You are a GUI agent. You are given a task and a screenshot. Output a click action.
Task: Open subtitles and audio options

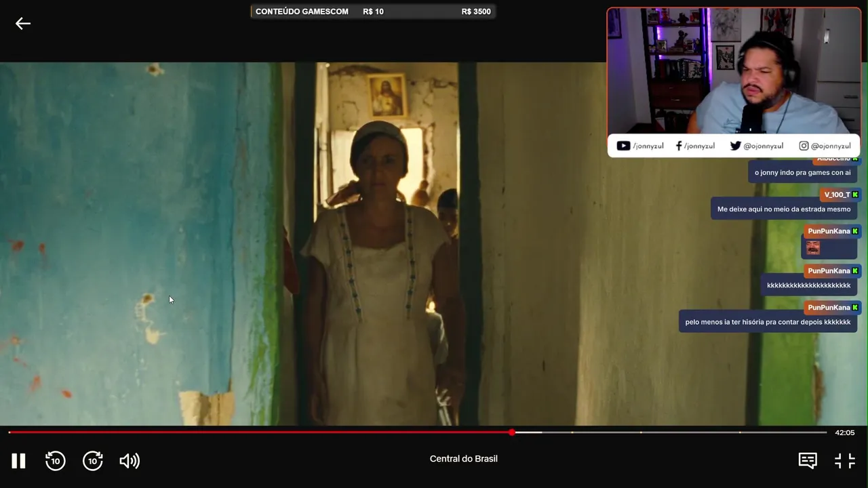[808, 461]
